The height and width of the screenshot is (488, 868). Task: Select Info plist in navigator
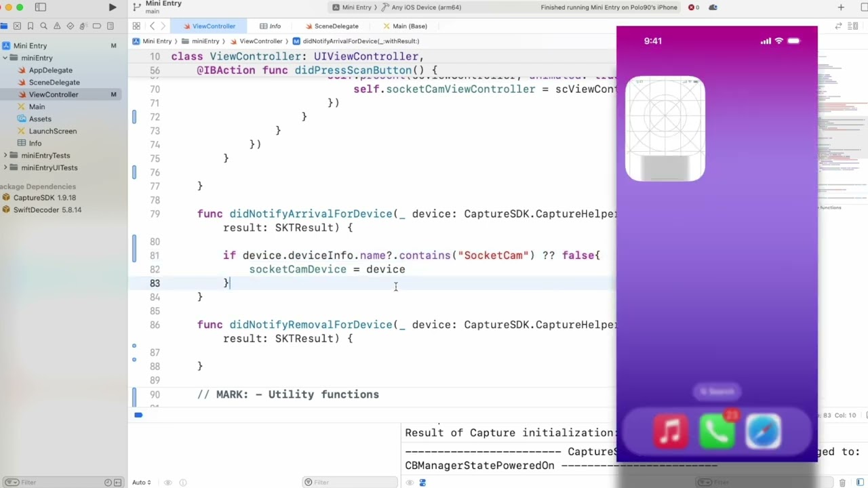pos(35,144)
